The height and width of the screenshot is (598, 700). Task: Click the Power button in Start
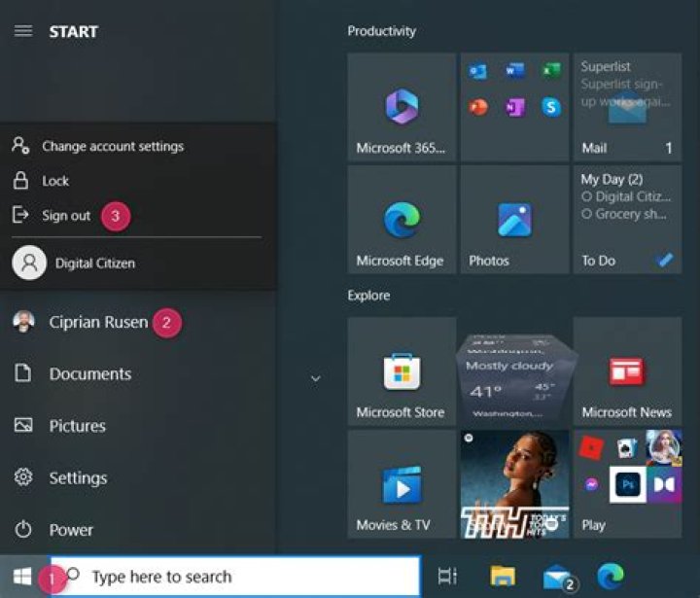70,530
